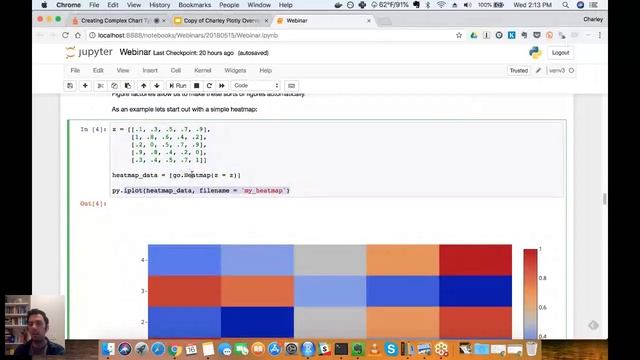
Task: Click the Jupyter logo
Action: coord(89,53)
